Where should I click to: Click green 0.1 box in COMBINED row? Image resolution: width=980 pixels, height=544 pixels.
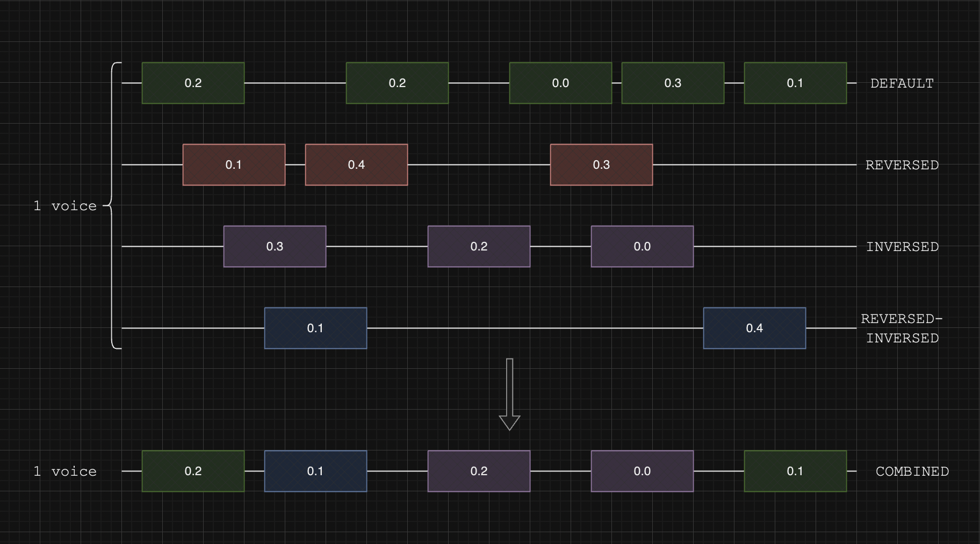point(795,471)
